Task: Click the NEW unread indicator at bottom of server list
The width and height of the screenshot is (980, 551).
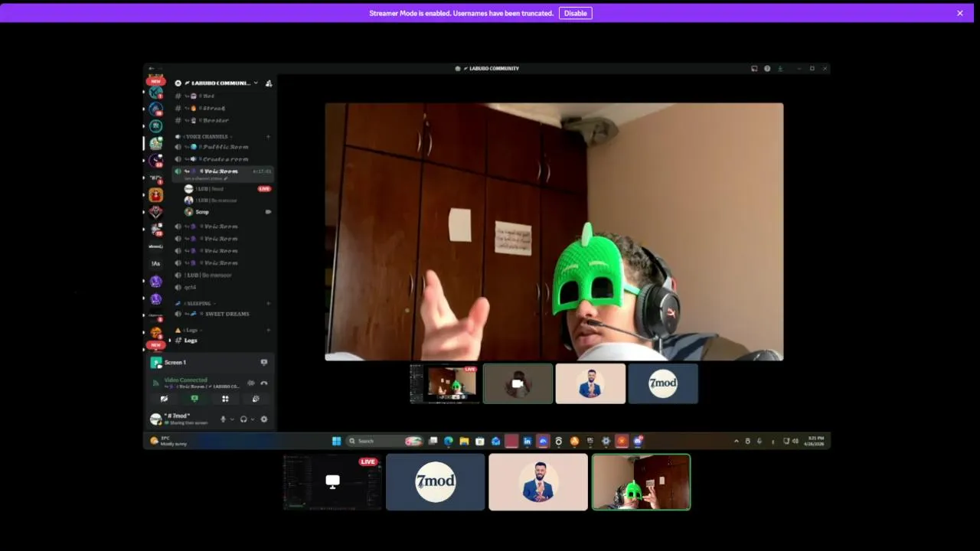Action: pyautogui.click(x=156, y=345)
